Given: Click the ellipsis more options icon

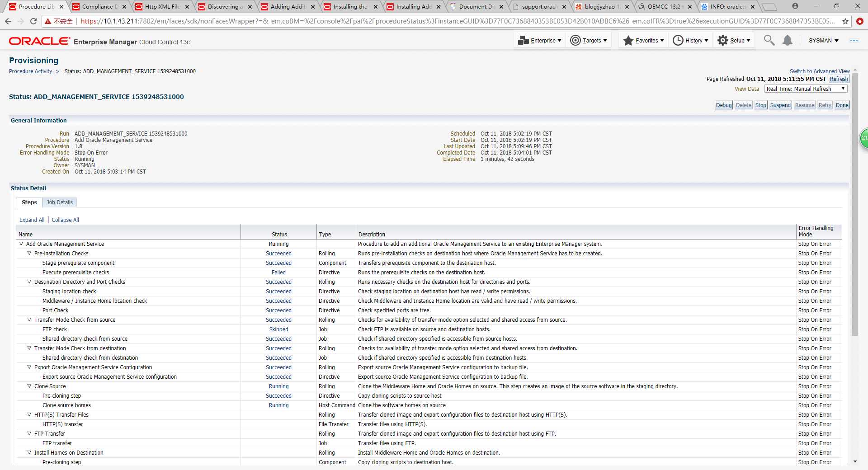Looking at the screenshot, I should pos(854,40).
